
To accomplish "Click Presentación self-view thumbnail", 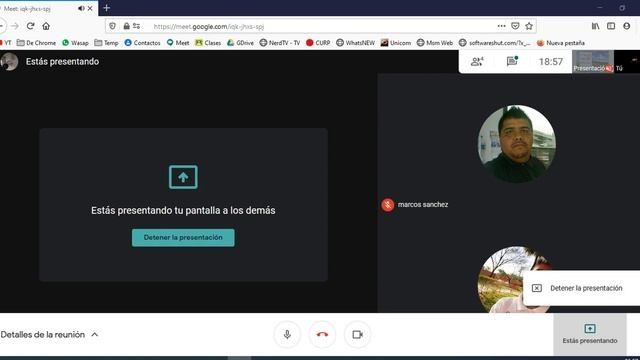I will click(593, 62).
